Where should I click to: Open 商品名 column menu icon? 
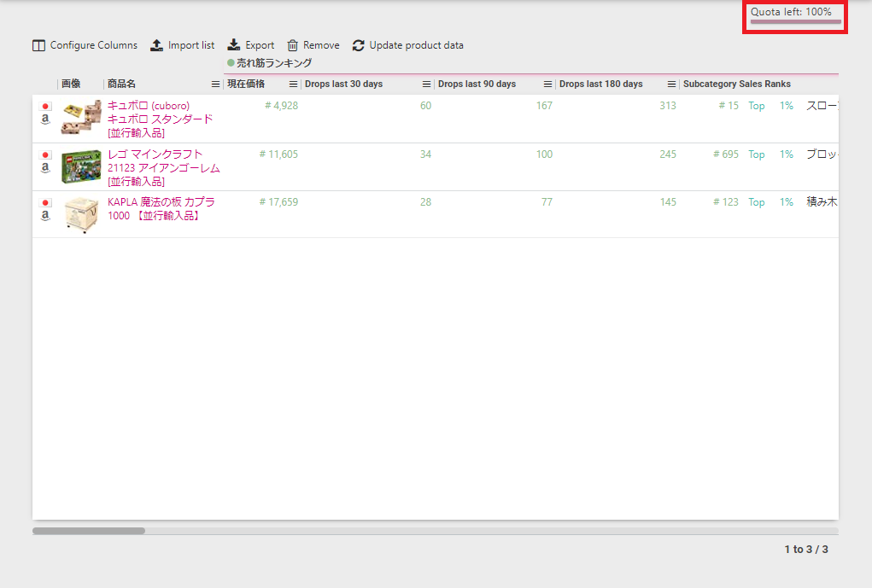(215, 84)
